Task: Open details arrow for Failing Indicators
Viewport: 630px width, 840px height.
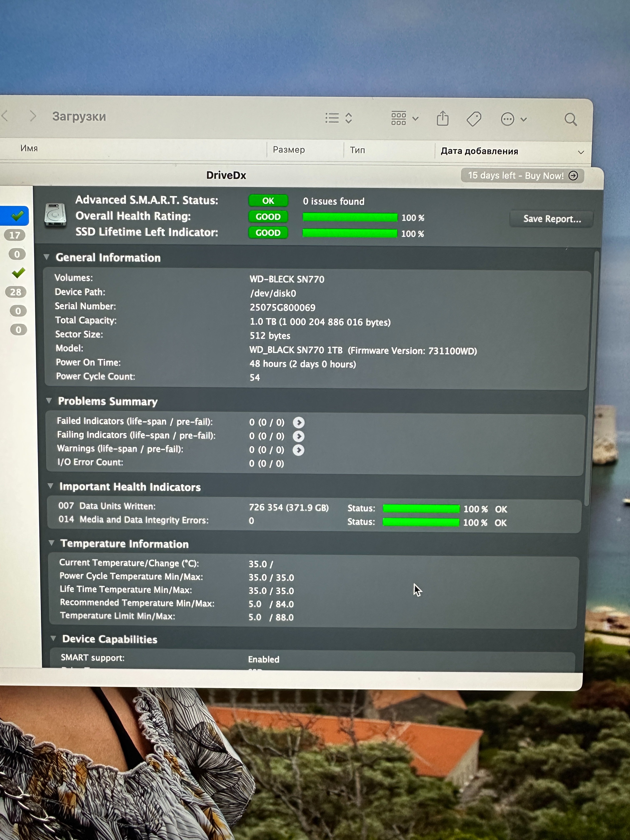Action: coord(299,436)
